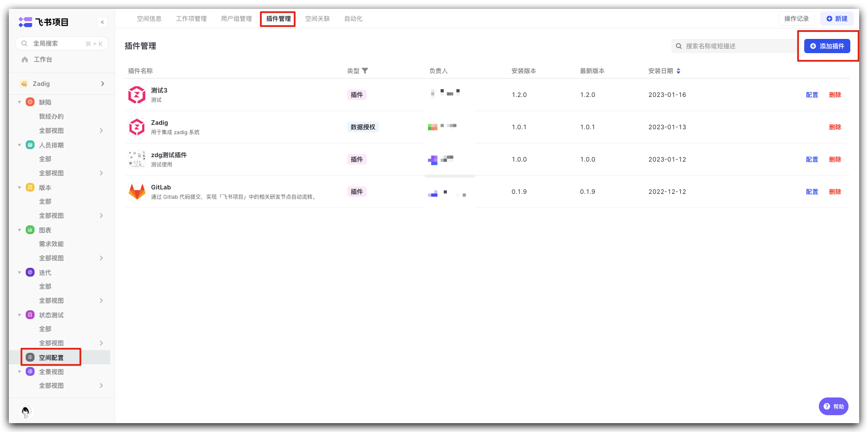This screenshot has width=868, height=432.
Task: Collapse the sidebar with the « button
Action: (102, 22)
